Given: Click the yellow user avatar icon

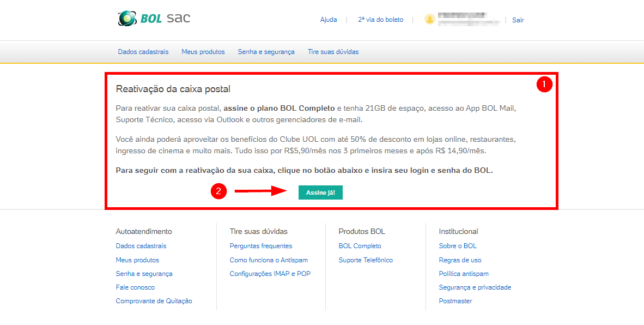Looking at the screenshot, I should [430, 19].
